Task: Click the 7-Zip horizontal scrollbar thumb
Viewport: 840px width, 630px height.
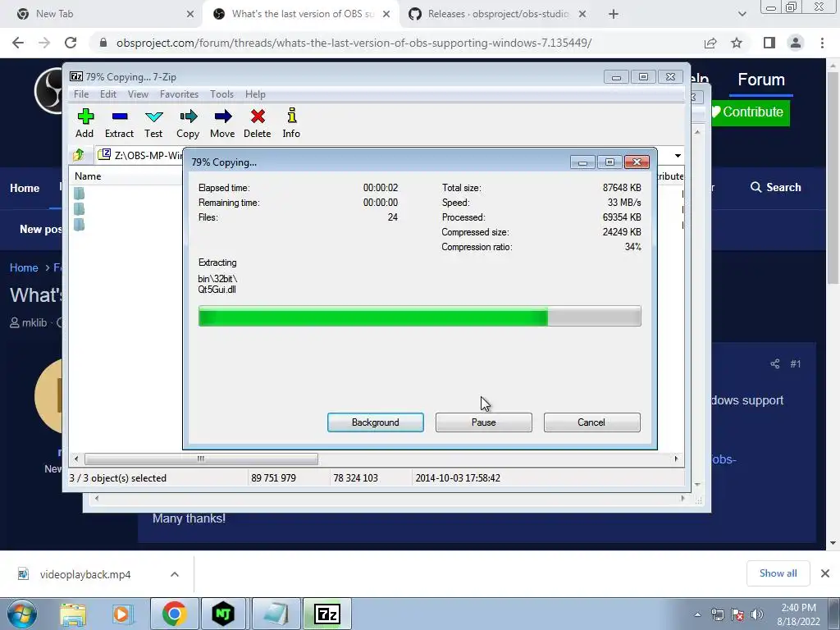Action: pyautogui.click(x=201, y=459)
